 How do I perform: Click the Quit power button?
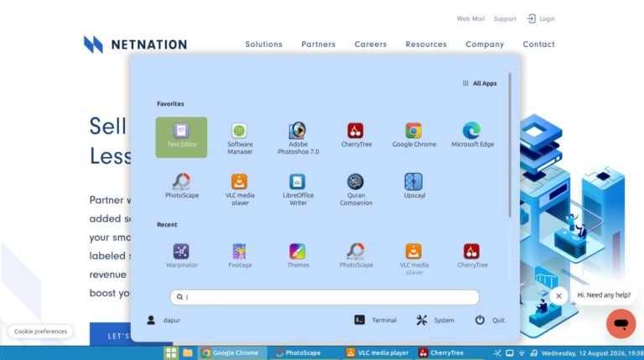pyautogui.click(x=490, y=320)
